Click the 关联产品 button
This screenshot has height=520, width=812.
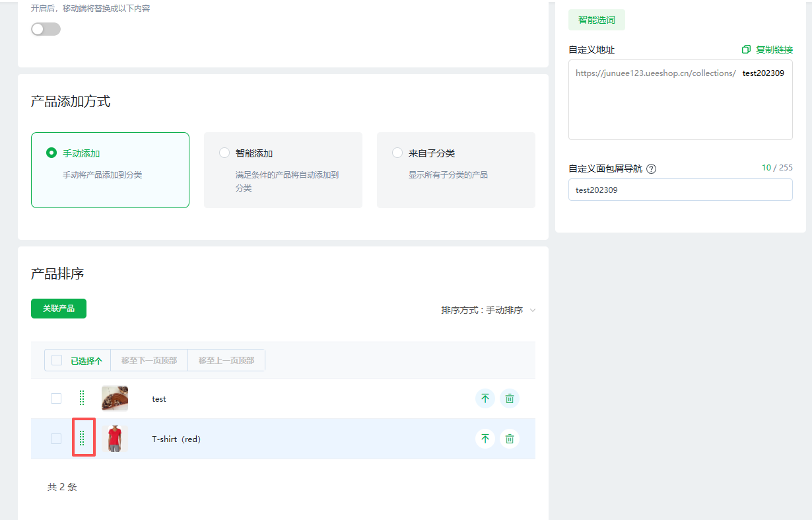tap(59, 309)
